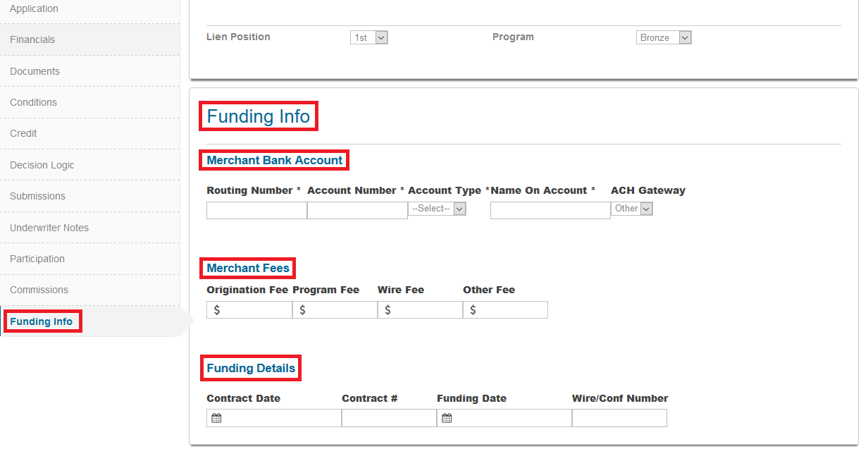This screenshot has height=461, width=868.
Task: Open the Program dropdown showing Bronze
Action: pos(664,37)
